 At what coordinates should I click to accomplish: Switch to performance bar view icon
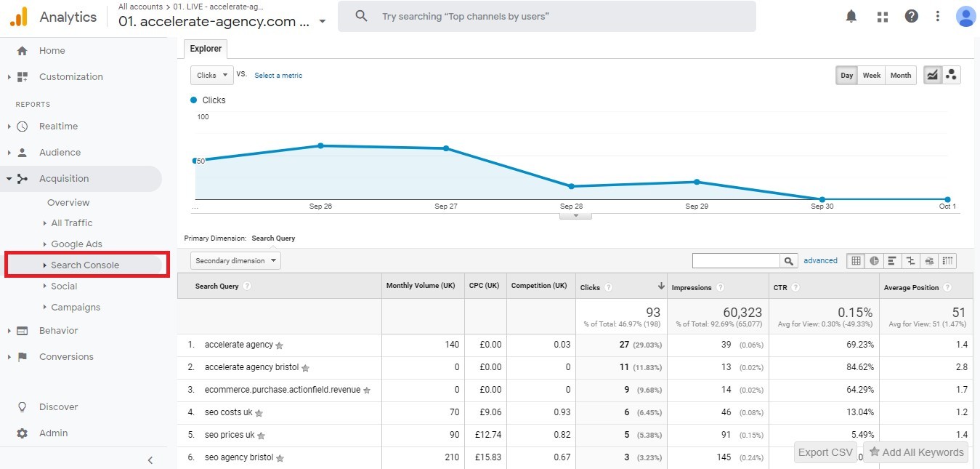pyautogui.click(x=892, y=260)
